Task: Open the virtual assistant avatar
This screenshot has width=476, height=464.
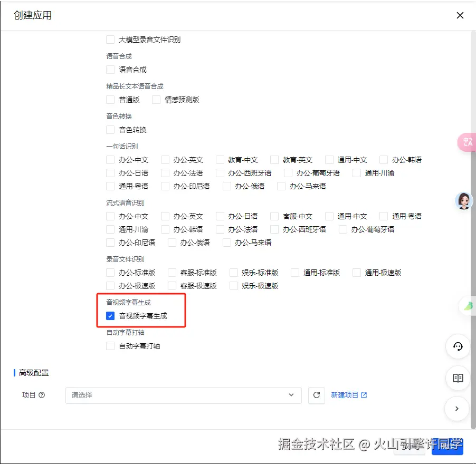Action: click(464, 200)
